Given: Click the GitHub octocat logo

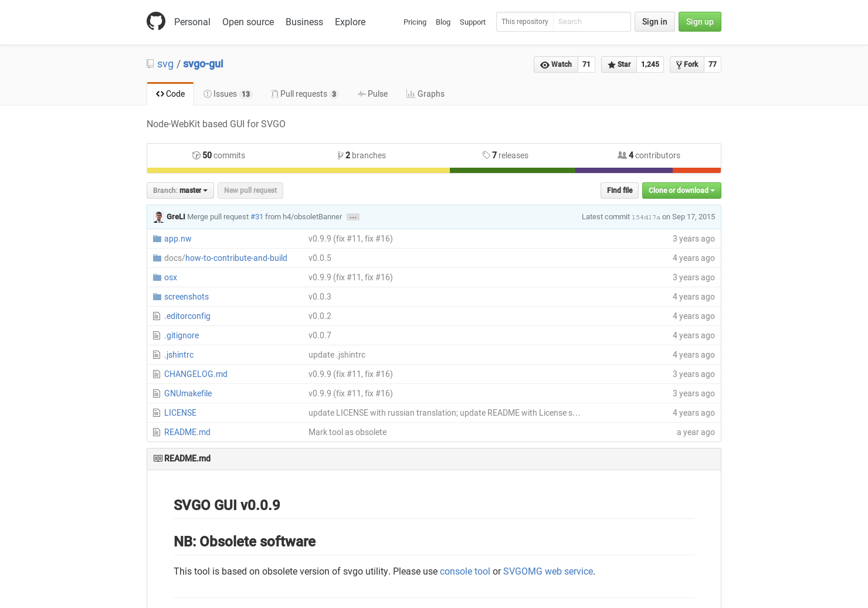Looking at the screenshot, I should pyautogui.click(x=156, y=21).
